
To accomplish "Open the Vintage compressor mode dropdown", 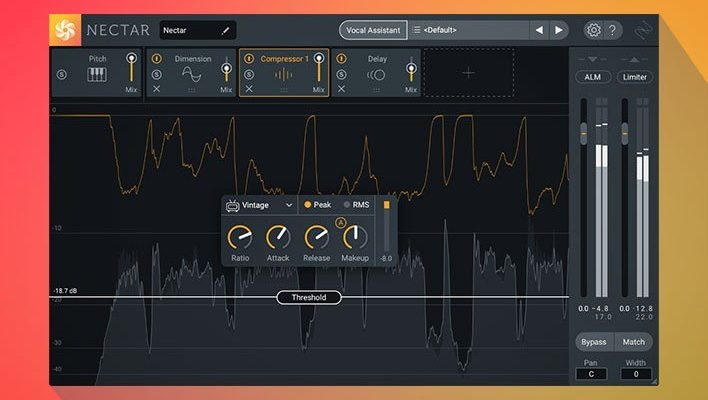I will (x=260, y=205).
